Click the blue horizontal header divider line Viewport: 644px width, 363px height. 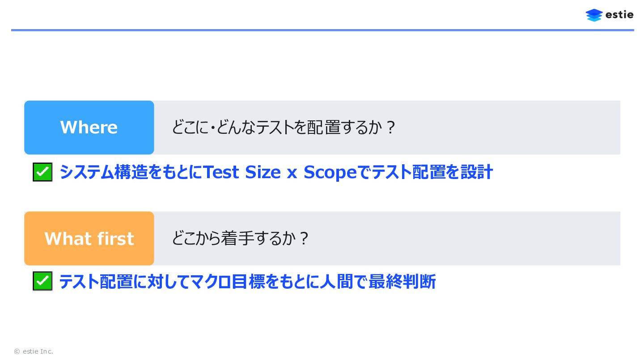[322, 30]
